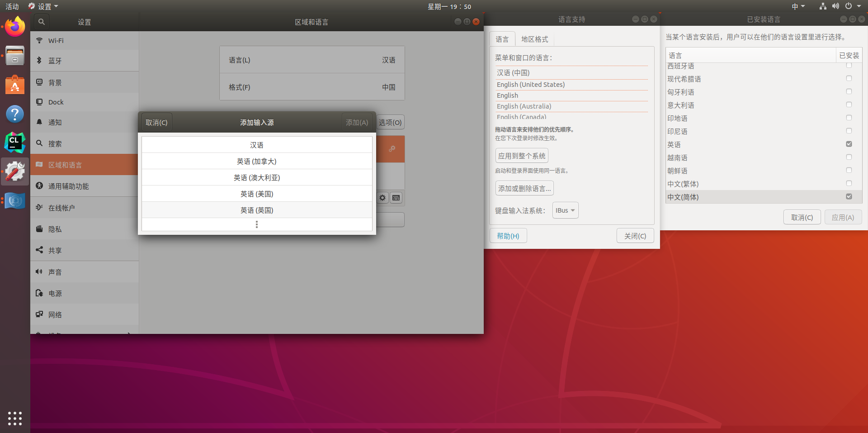Viewport: 868px width, 433px height.
Task: Click the 取消(C) button in add input source dialog
Action: [x=156, y=123]
